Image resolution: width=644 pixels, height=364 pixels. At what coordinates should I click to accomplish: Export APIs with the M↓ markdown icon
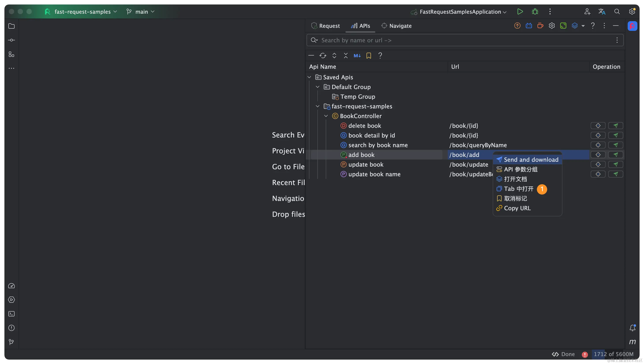[x=357, y=56]
